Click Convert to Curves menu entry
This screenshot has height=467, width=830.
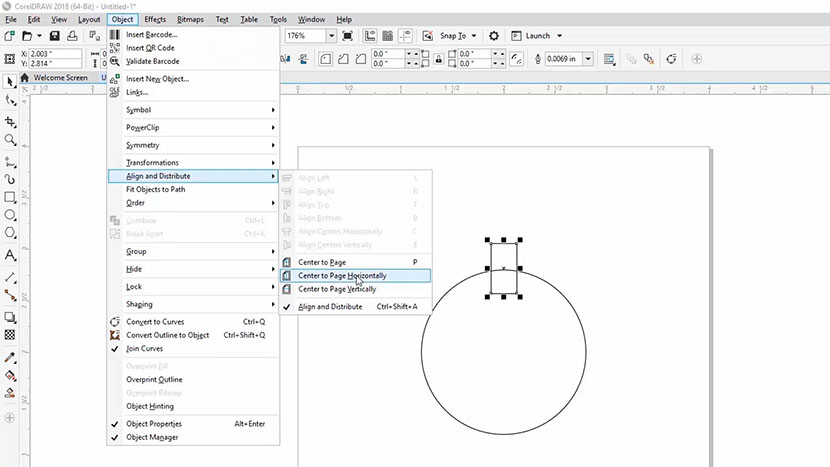click(x=153, y=322)
